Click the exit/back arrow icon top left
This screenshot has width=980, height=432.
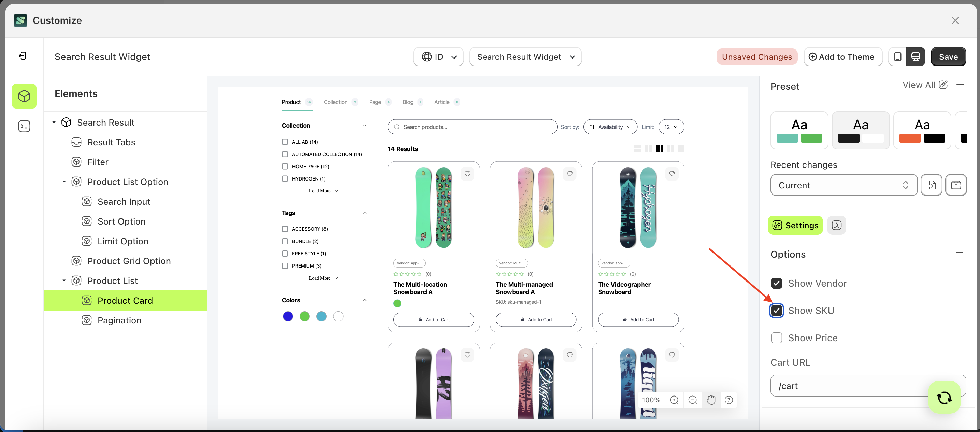(23, 56)
